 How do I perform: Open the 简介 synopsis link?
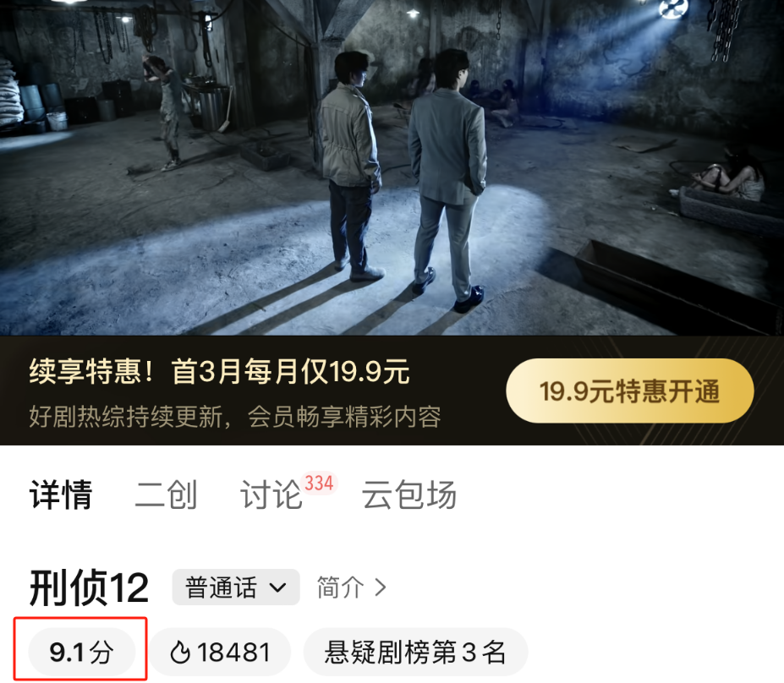[352, 587]
